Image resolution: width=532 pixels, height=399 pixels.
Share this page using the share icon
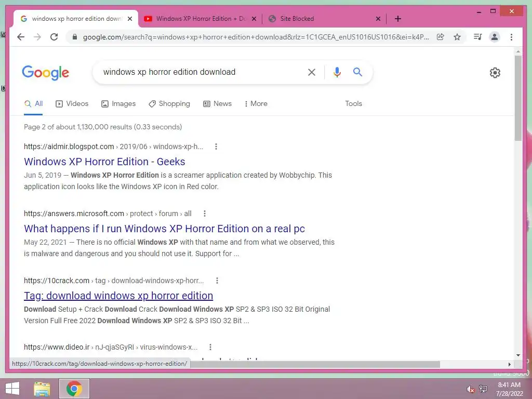(x=441, y=37)
